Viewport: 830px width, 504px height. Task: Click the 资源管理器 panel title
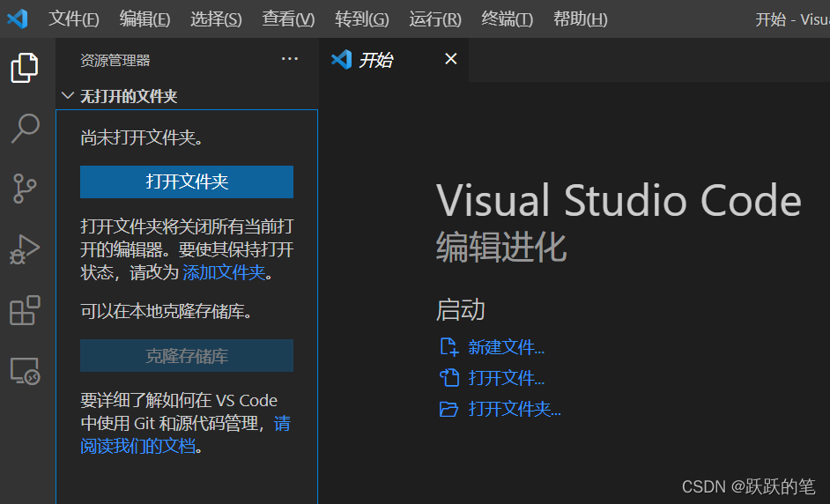tap(115, 60)
